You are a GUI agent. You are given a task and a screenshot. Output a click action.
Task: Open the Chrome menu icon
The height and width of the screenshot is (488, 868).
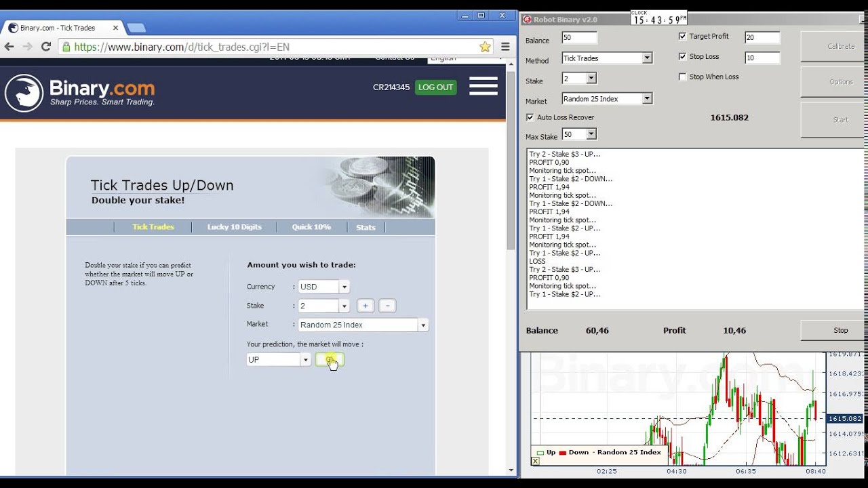(x=505, y=47)
